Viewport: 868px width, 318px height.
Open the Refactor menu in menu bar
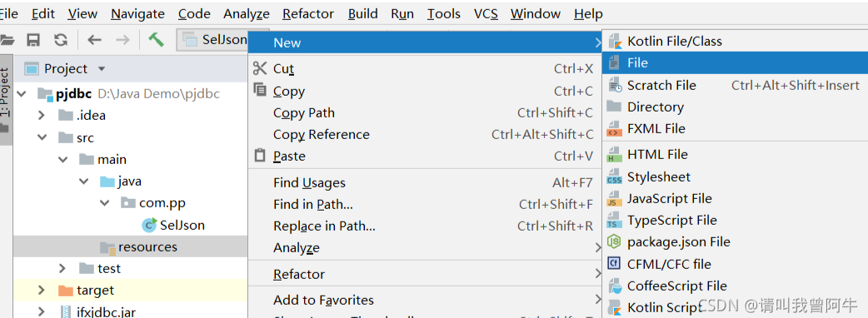pyautogui.click(x=307, y=14)
